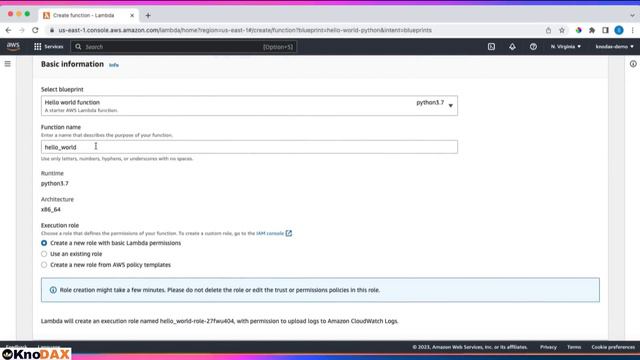Bookmark this page with the star icon

click(x=562, y=30)
